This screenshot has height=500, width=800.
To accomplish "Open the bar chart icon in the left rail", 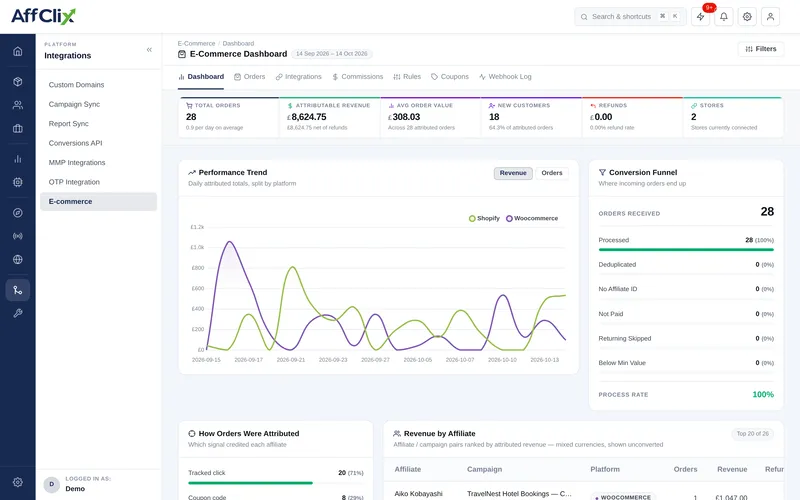I will point(18,159).
